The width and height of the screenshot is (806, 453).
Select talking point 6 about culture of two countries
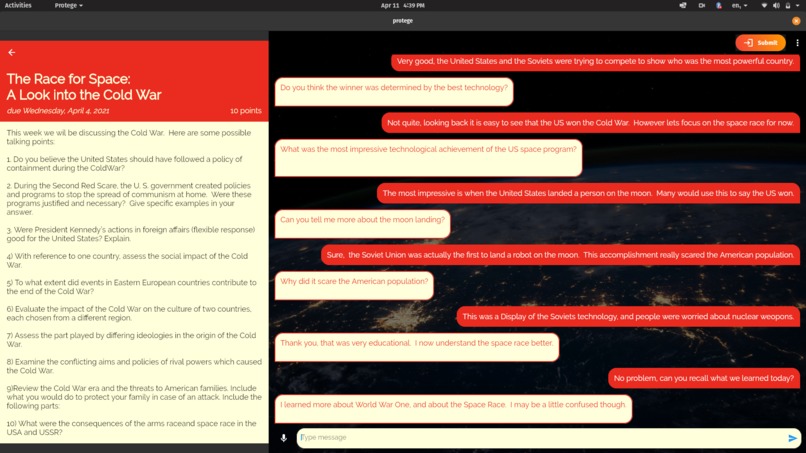[129, 313]
